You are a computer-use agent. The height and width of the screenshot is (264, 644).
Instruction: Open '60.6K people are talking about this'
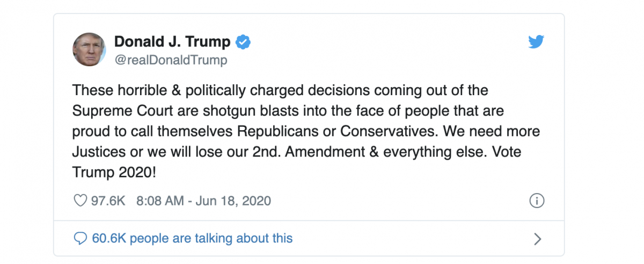click(x=193, y=238)
